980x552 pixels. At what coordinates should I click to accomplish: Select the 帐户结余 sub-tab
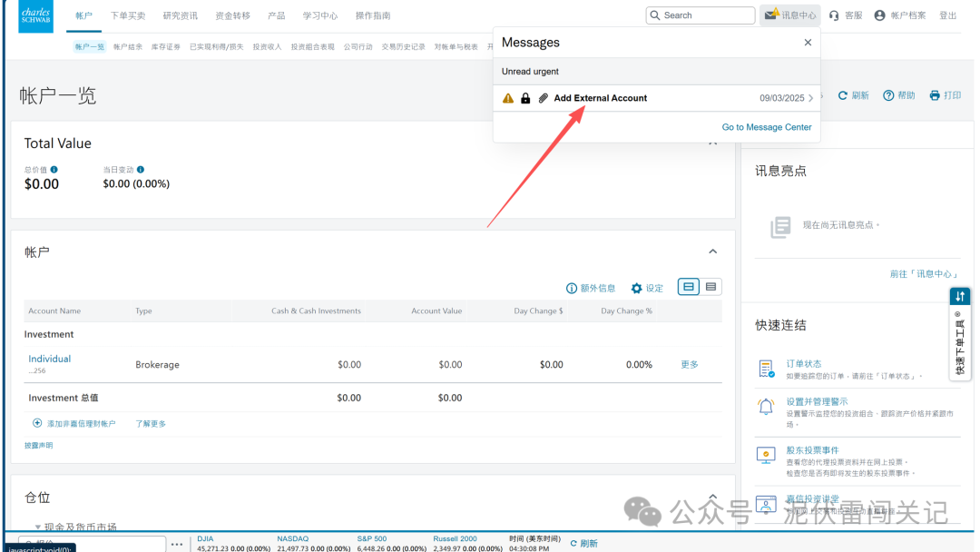click(128, 47)
